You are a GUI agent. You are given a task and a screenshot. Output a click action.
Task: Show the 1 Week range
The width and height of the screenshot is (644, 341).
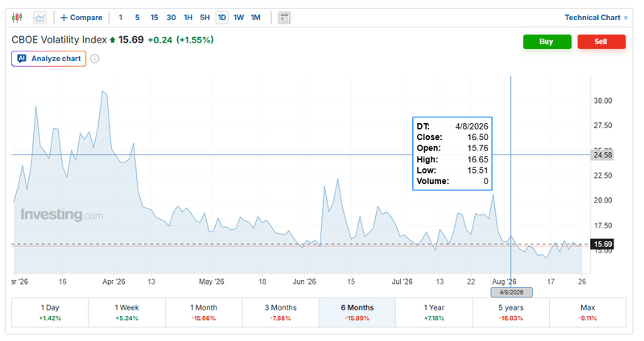point(127,313)
